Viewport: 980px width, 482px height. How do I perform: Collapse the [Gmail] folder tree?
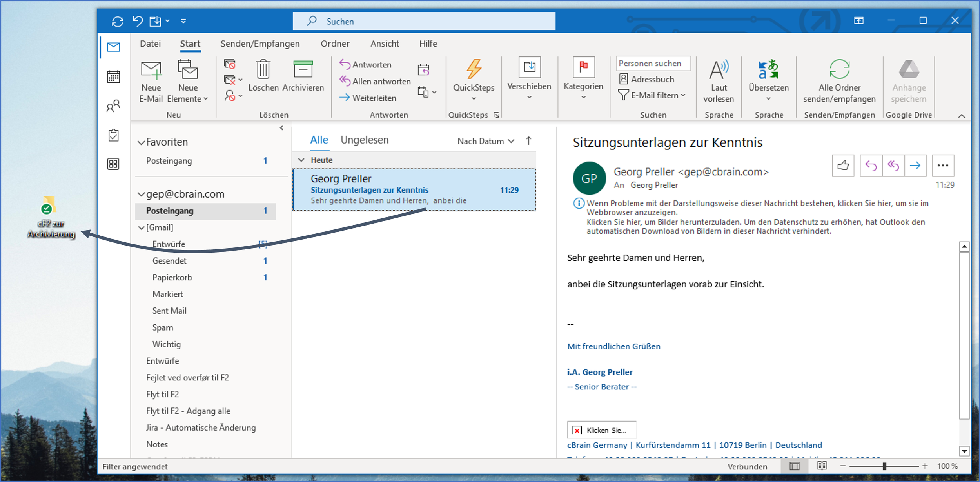141,228
